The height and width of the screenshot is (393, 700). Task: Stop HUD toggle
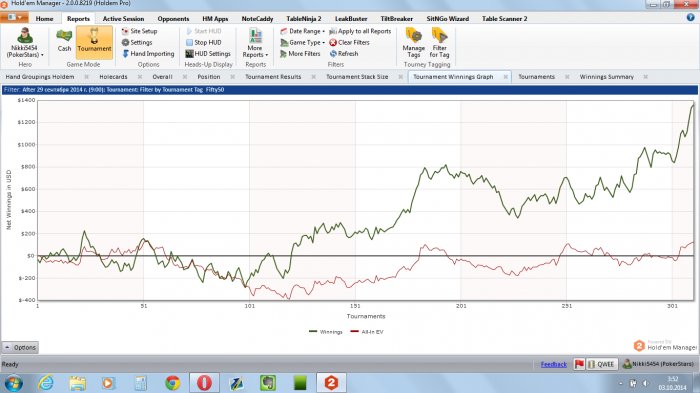click(204, 42)
